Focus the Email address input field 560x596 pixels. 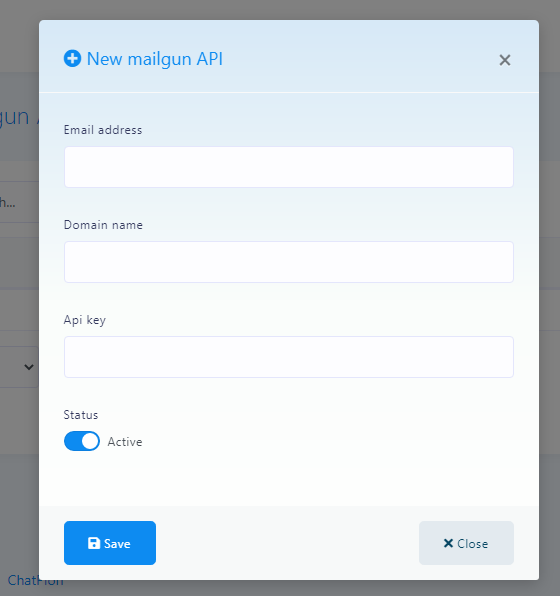coord(289,167)
